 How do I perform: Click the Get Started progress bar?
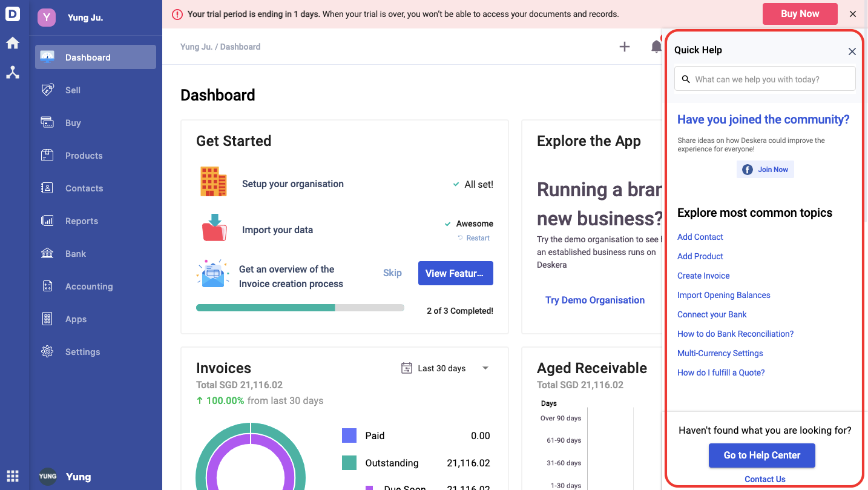tap(300, 308)
